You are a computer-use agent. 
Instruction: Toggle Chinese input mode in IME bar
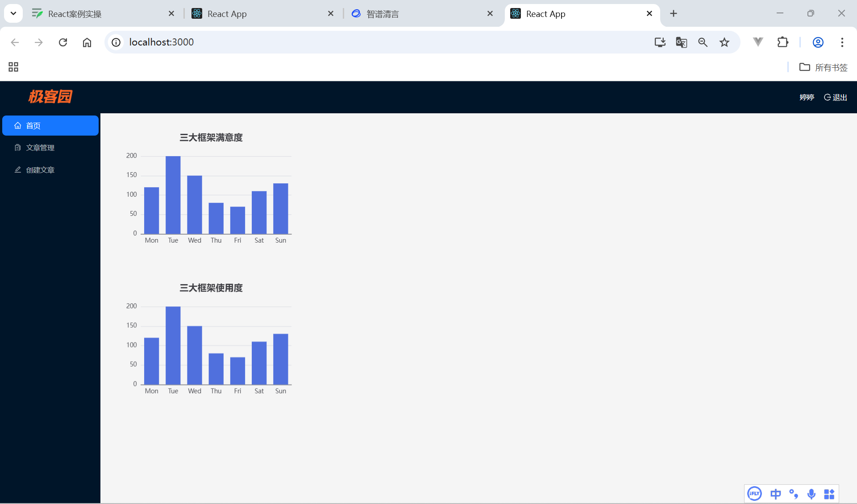pyautogui.click(x=776, y=494)
